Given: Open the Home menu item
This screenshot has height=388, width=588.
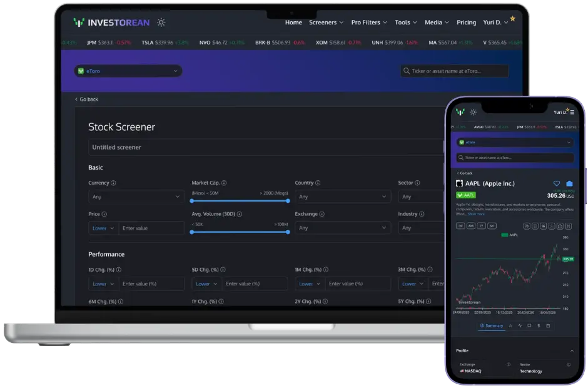Looking at the screenshot, I should [293, 23].
